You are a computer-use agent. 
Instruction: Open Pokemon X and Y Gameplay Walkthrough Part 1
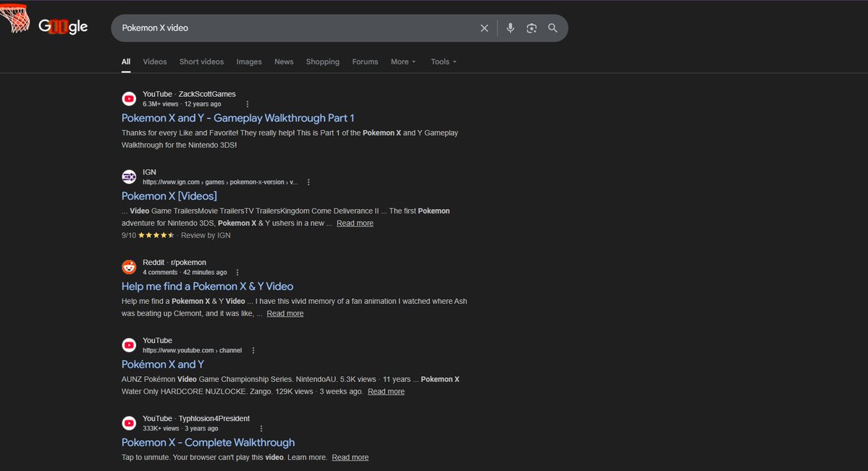[237, 118]
